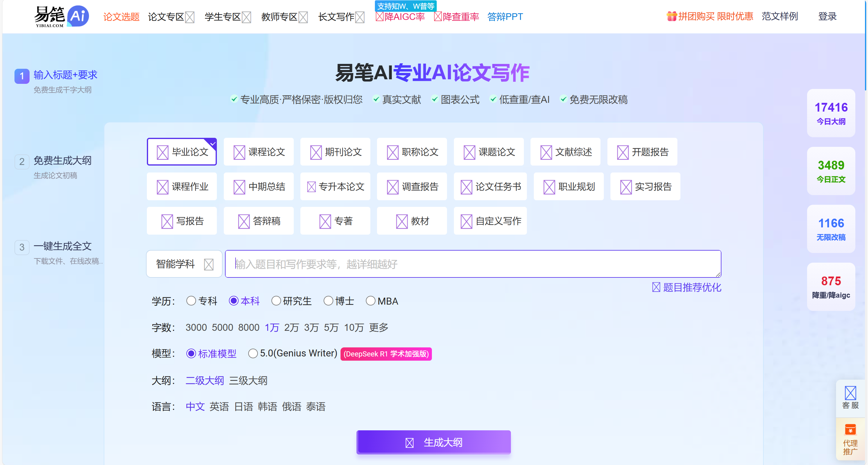Select the 研究生 education radio button

pyautogui.click(x=276, y=301)
